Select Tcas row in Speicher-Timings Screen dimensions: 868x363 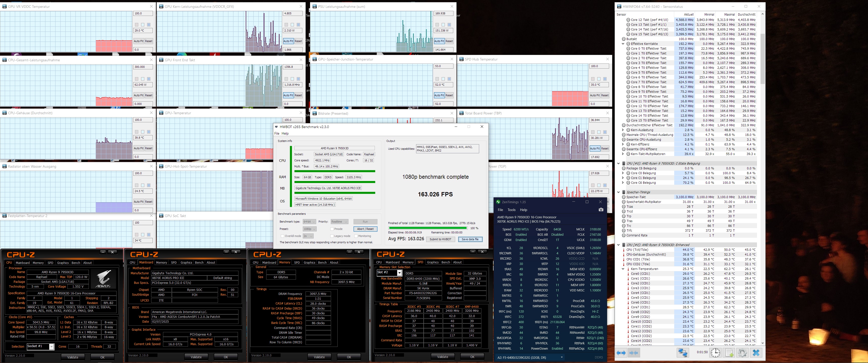pos(686,207)
